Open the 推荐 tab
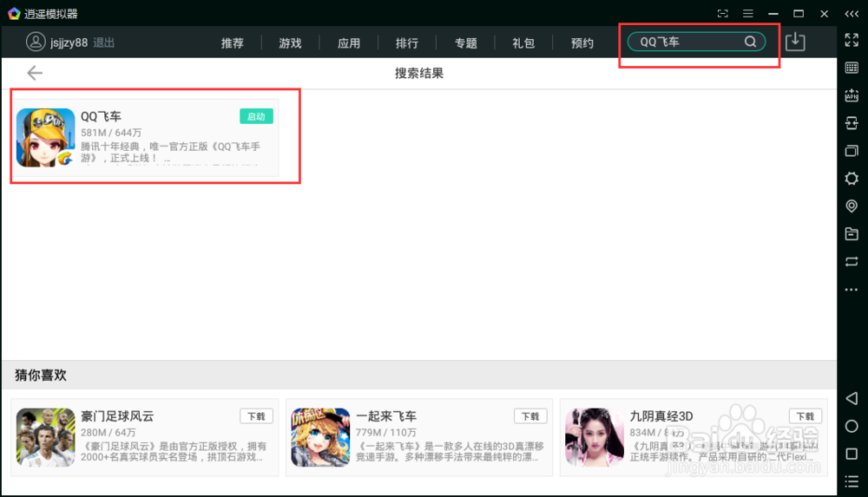 232,43
